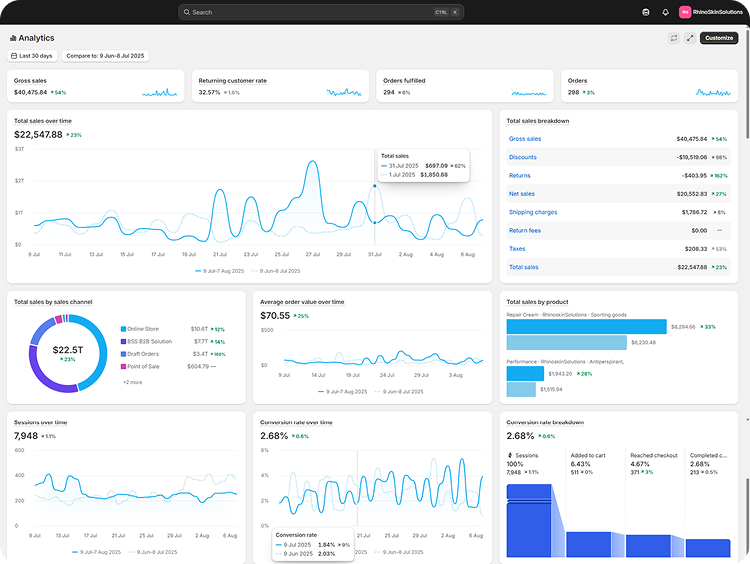
Task: Toggle 9 Jul–7 Aug legend in Average order value
Action: pos(342,391)
